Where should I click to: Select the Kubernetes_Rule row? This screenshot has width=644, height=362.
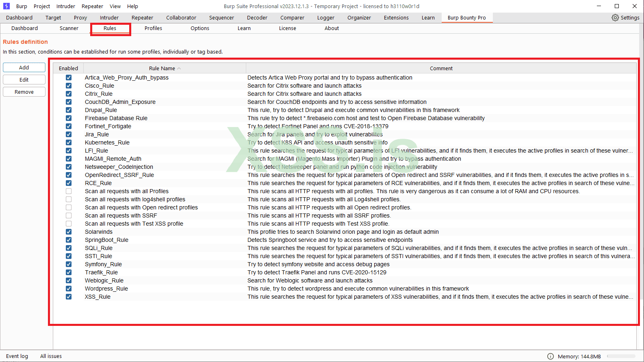[x=345, y=142]
